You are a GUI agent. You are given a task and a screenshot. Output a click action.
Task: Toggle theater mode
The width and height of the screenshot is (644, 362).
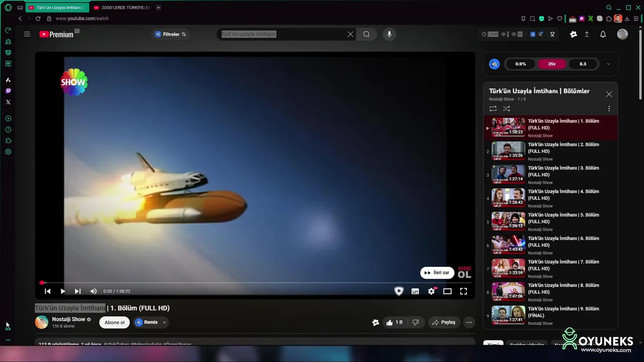click(x=447, y=291)
